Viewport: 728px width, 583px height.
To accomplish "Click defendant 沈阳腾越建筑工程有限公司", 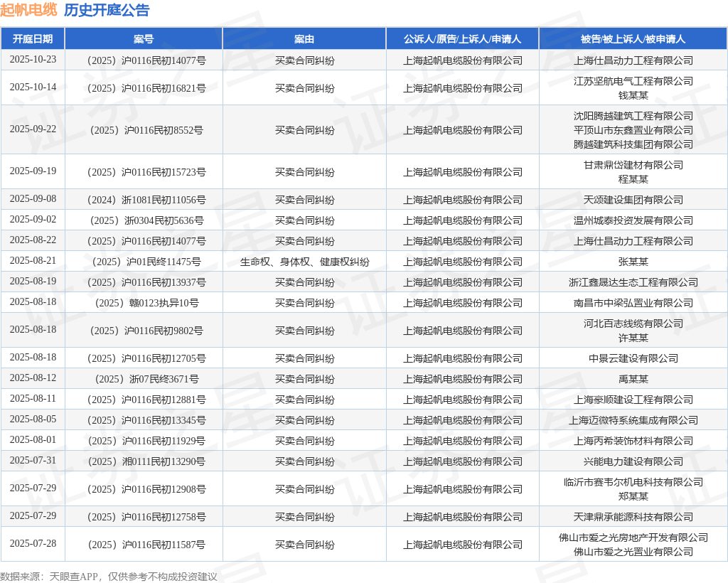I will [633, 116].
